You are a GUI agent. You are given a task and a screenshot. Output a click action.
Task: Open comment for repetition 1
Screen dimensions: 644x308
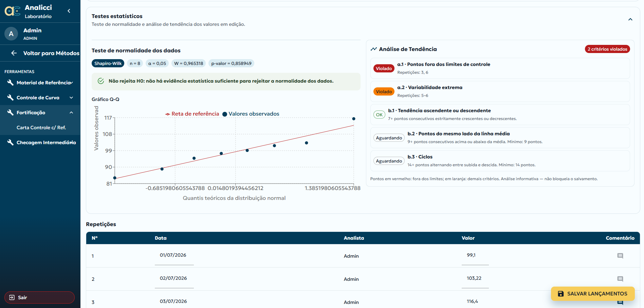tap(620, 256)
